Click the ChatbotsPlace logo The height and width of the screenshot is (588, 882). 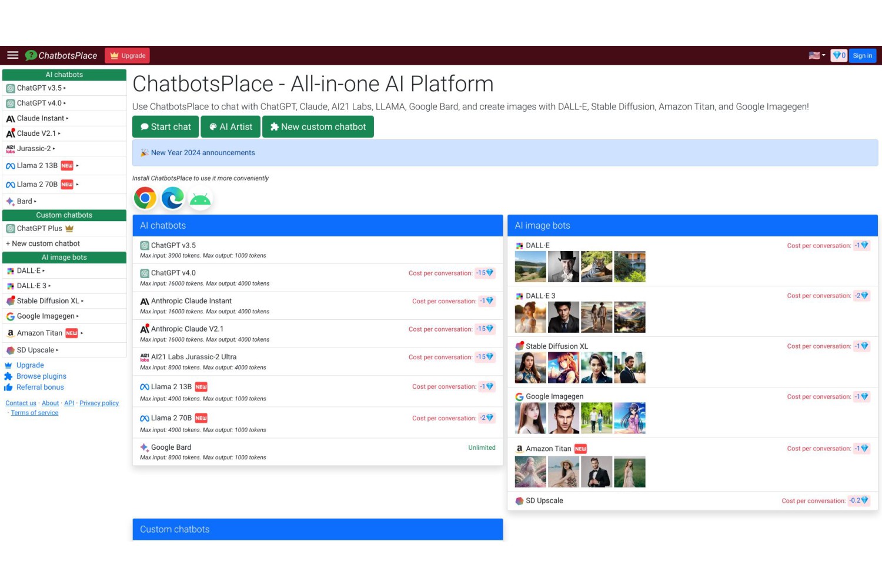pos(61,55)
